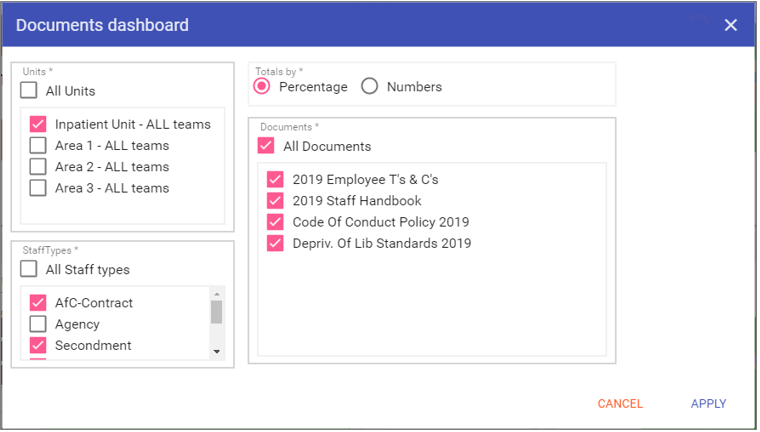The height and width of the screenshot is (432, 760).
Task: Enable Area 2 - ALL teams
Action: click(39, 167)
